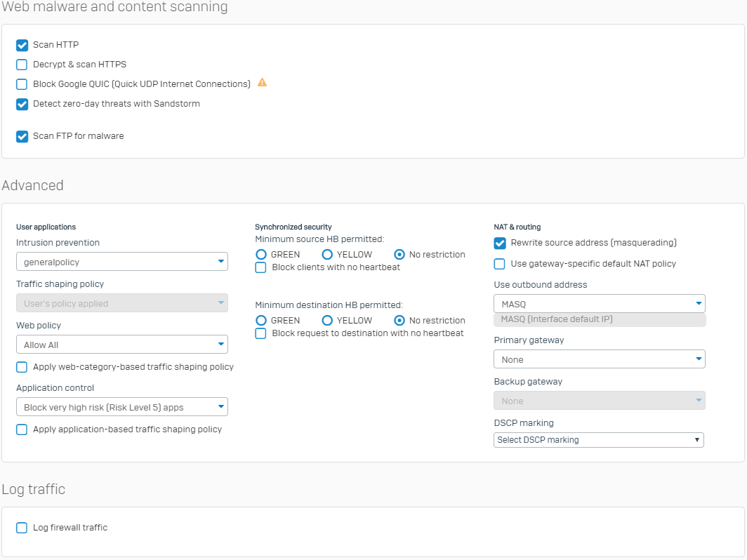Expand the Select DSCP marking dropdown
747x560 pixels.
(598, 440)
